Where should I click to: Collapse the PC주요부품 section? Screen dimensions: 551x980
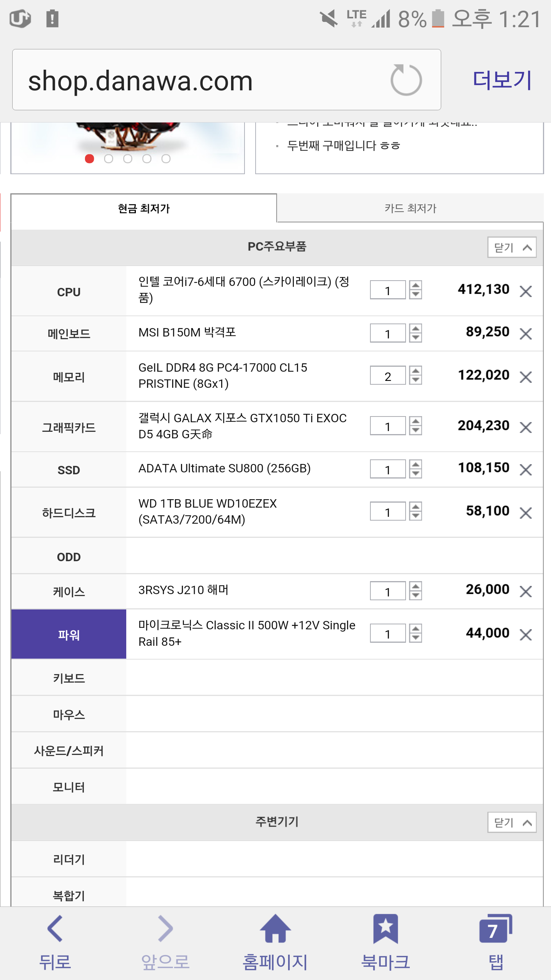click(512, 247)
